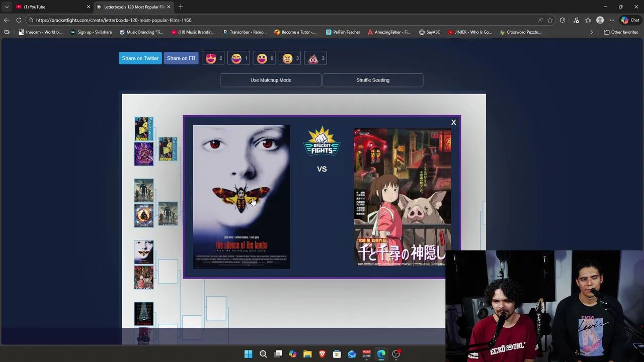Open Microsoft Edge from the taskbar

(x=381, y=354)
